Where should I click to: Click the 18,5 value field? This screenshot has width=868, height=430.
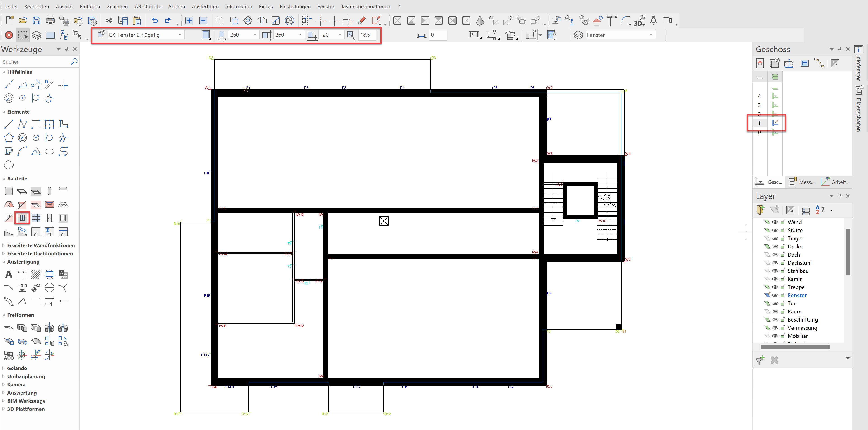point(367,35)
